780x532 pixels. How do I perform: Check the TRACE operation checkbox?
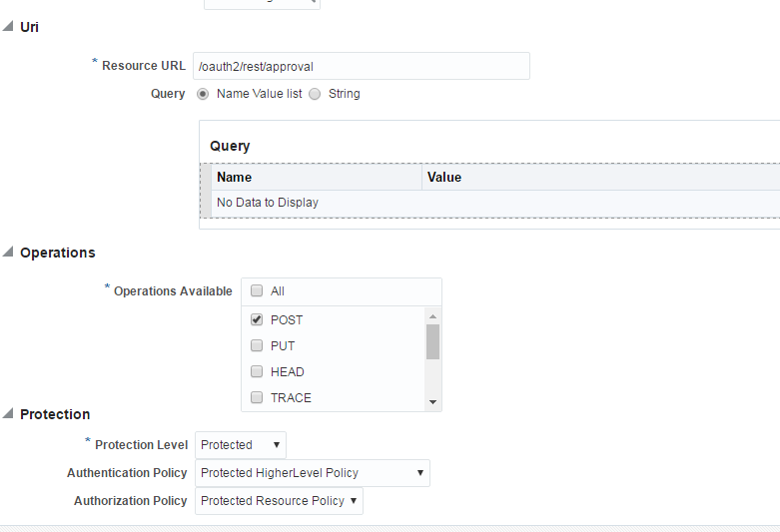click(x=257, y=397)
